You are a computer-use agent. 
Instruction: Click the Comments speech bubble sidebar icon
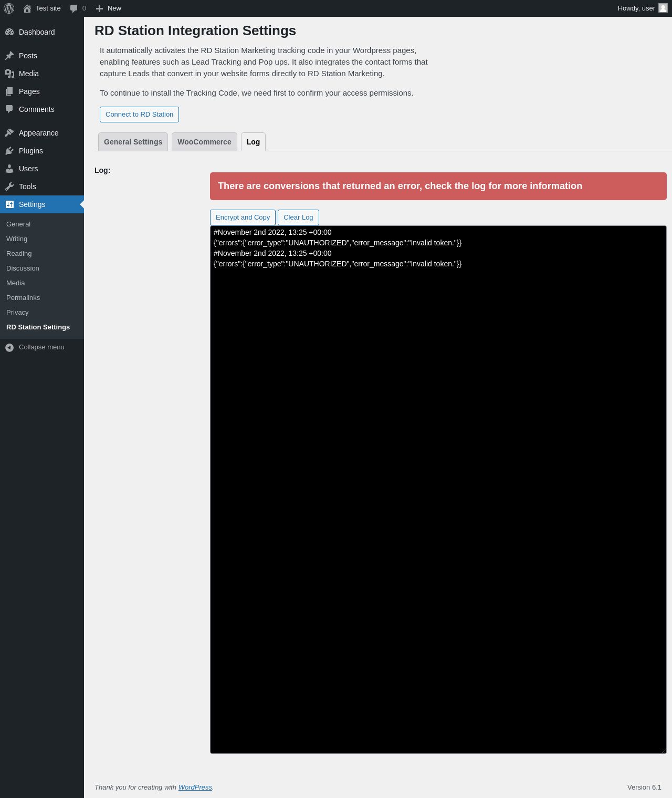[9, 109]
